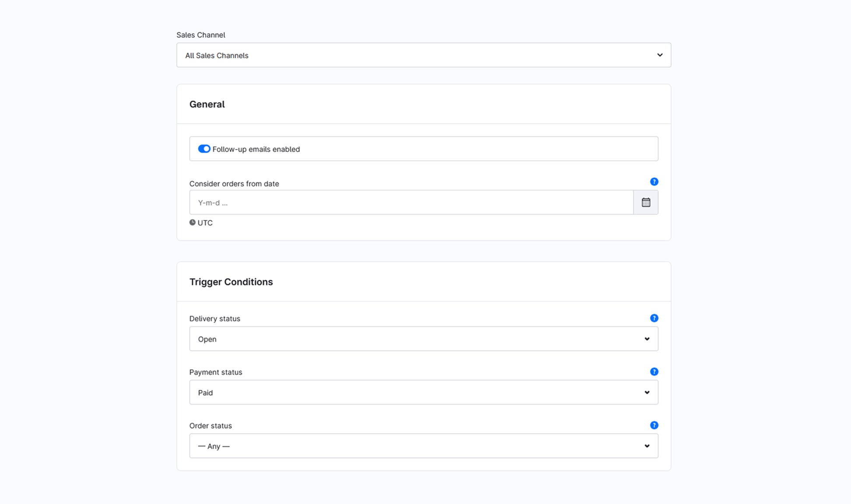851x504 pixels.
Task: Click the Follow-up emails enabled label
Action: tap(256, 149)
